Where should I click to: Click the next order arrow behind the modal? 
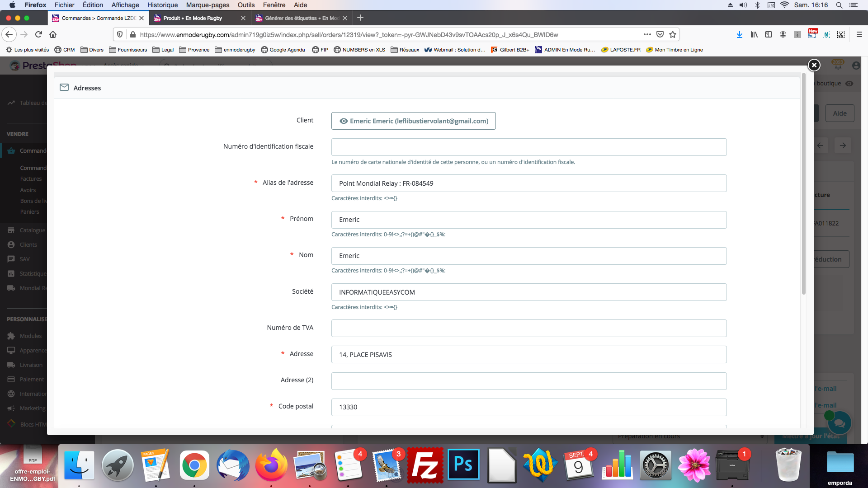pyautogui.click(x=843, y=145)
